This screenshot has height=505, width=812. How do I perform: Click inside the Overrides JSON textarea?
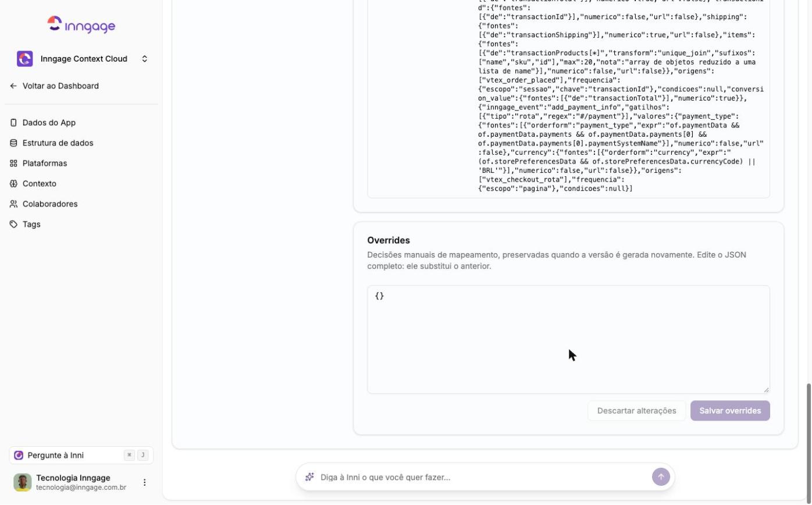coord(568,339)
